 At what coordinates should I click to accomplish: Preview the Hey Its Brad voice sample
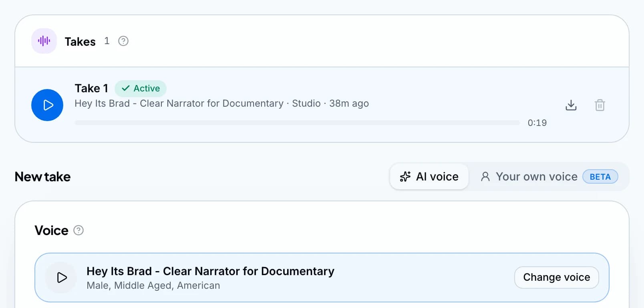coord(61,278)
